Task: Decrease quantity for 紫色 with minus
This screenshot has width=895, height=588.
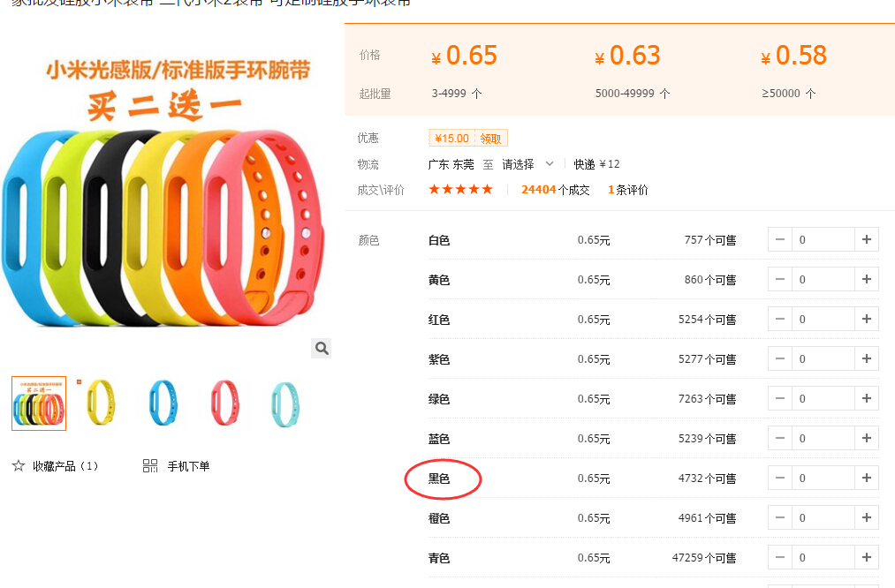Action: (x=779, y=358)
